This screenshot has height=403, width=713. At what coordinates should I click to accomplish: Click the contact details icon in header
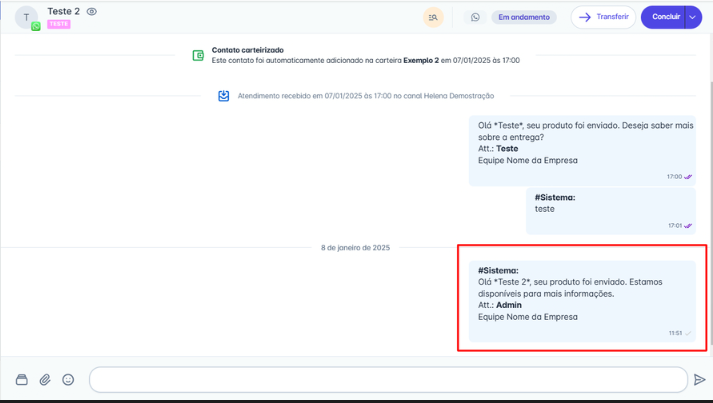click(433, 17)
